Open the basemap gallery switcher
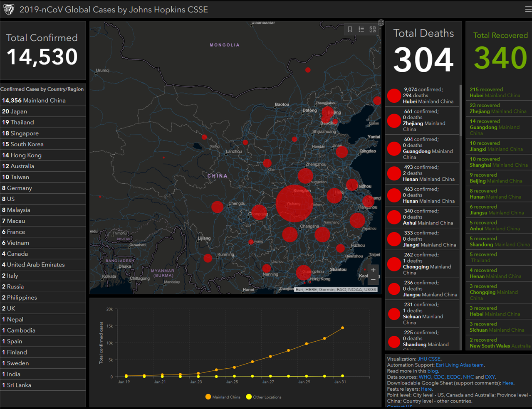Viewport: 532px width, 409px height. tap(373, 29)
